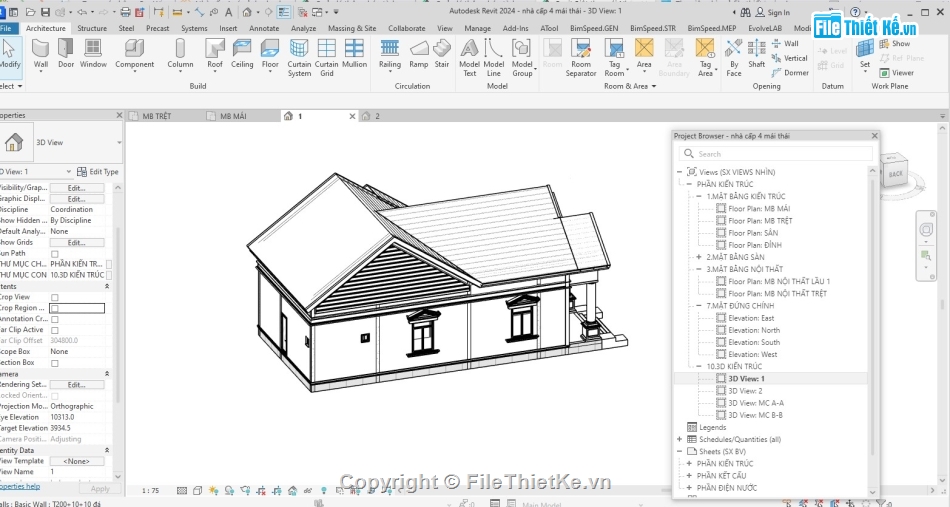Select the Roof tool
Viewport: 950px width, 507px height.
214,55
